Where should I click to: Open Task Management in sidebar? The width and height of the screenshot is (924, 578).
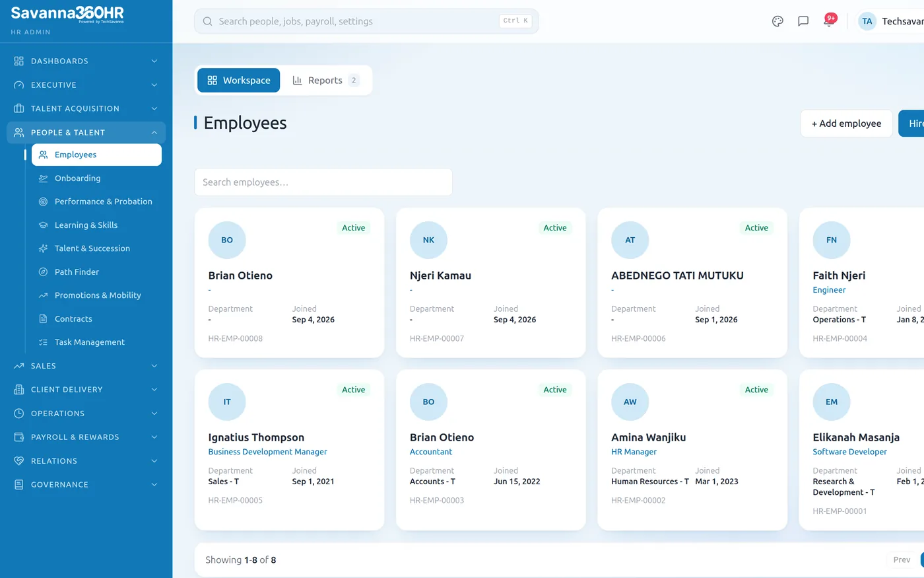tap(96, 342)
